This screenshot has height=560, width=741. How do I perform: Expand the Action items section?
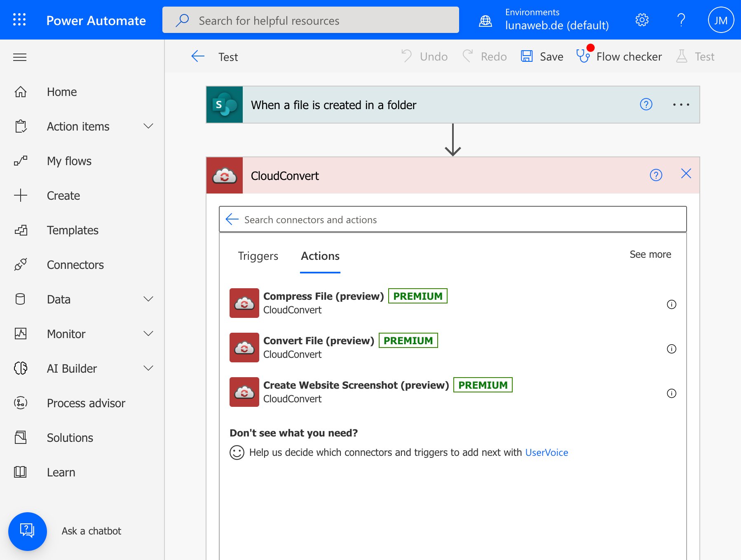point(148,126)
